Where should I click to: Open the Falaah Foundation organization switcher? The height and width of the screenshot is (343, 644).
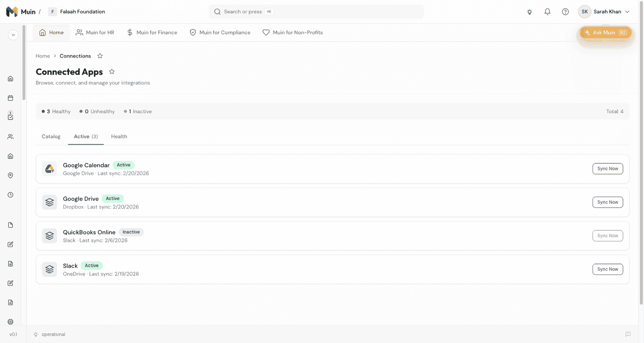pos(77,12)
